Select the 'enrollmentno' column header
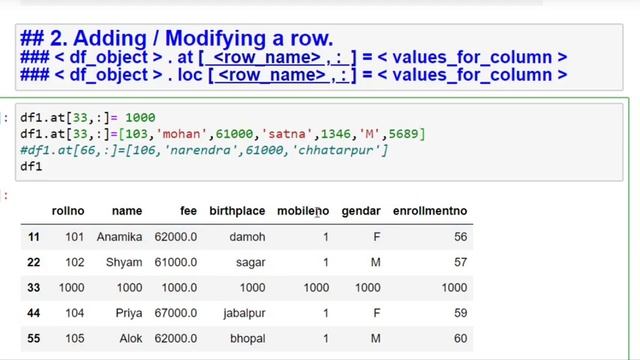This screenshot has height=360, width=640. coord(430,211)
